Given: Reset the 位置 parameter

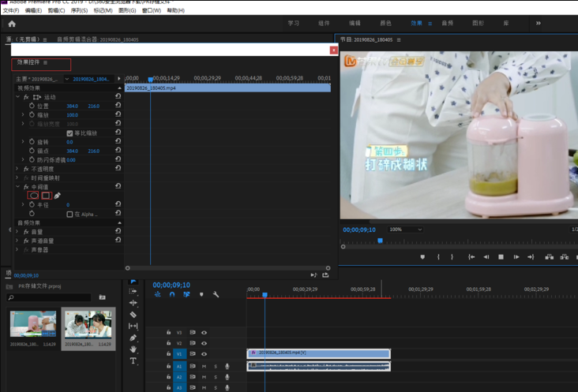Looking at the screenshot, I should (x=118, y=106).
